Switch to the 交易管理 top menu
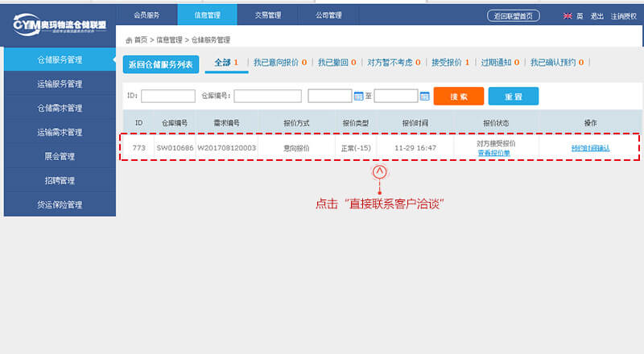Image resolution: width=644 pixels, height=354 pixels. pos(266,14)
